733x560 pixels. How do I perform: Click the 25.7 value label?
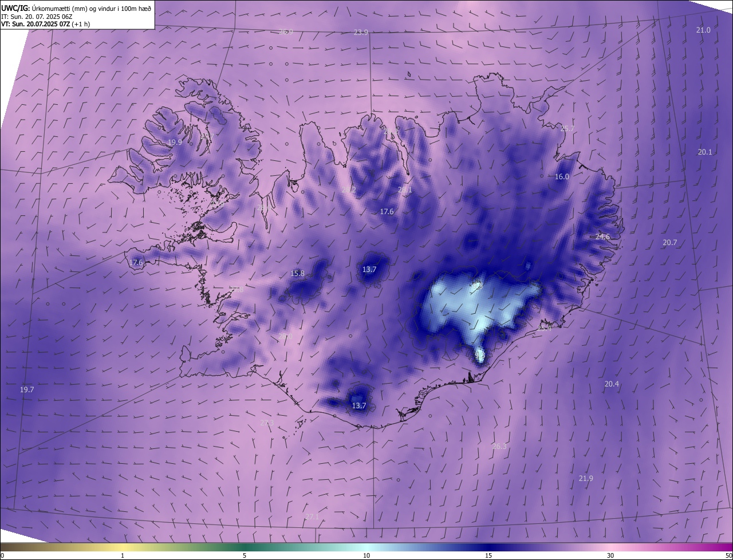[567, 128]
